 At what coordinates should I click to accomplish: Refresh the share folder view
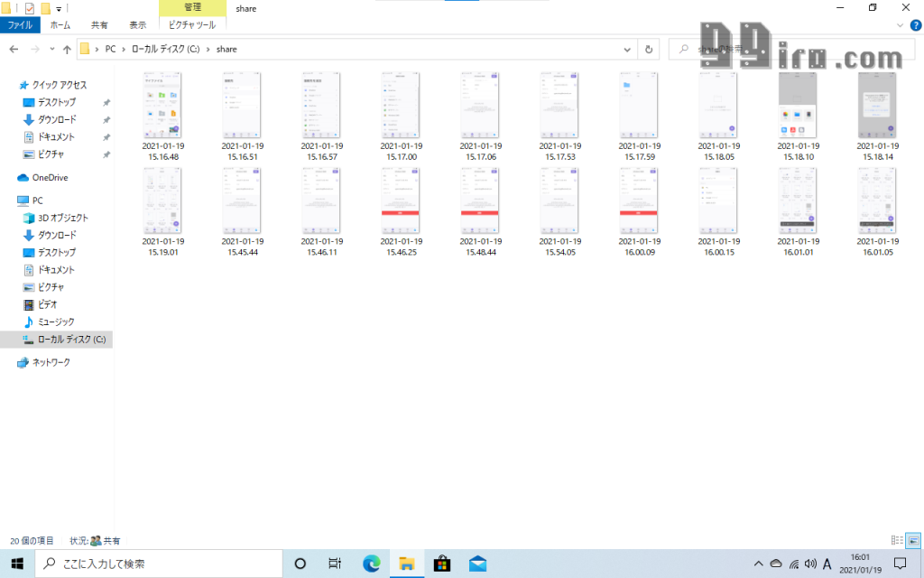point(649,49)
